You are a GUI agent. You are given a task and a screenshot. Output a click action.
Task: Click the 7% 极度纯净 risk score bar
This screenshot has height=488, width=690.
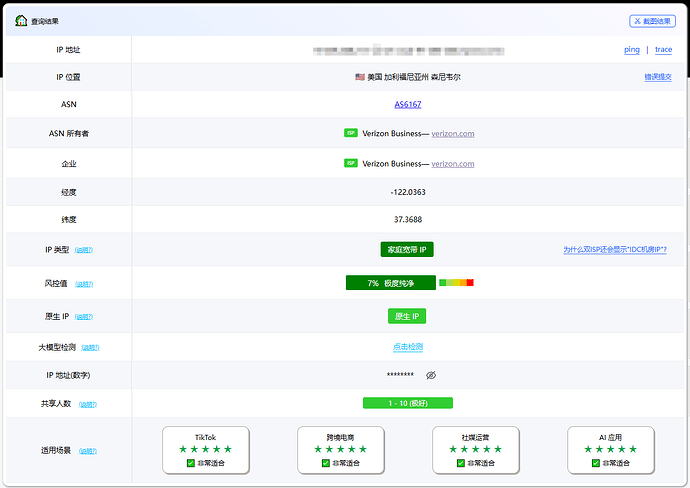(x=391, y=283)
